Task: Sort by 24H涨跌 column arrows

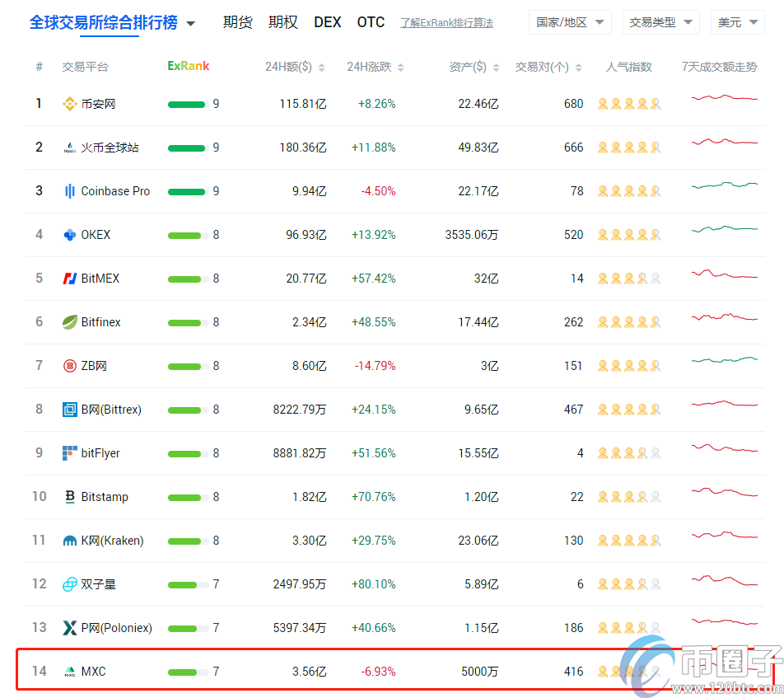Action: pyautogui.click(x=400, y=68)
